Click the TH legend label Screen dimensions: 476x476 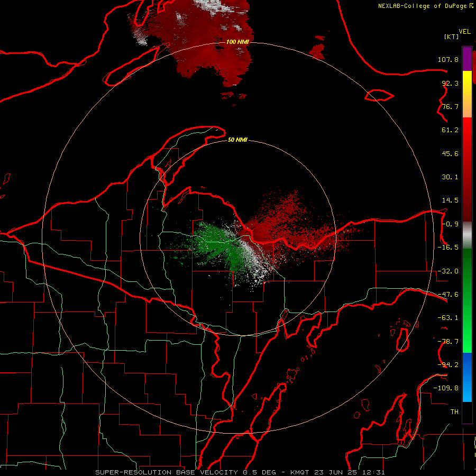point(454,412)
